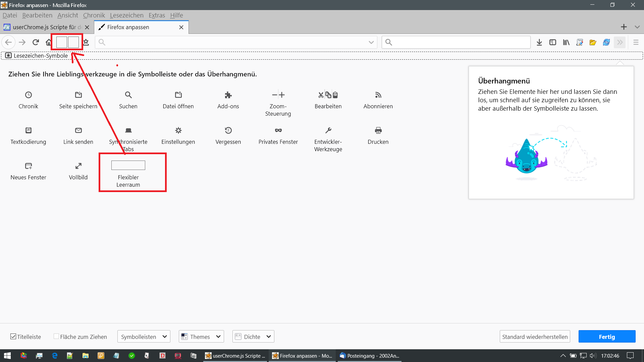Open the Themes dropdown
644x362 pixels.
coord(201,337)
